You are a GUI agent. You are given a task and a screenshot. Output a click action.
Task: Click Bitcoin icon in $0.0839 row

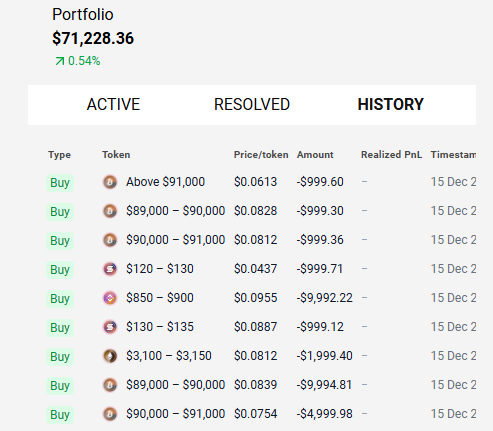[x=110, y=385]
